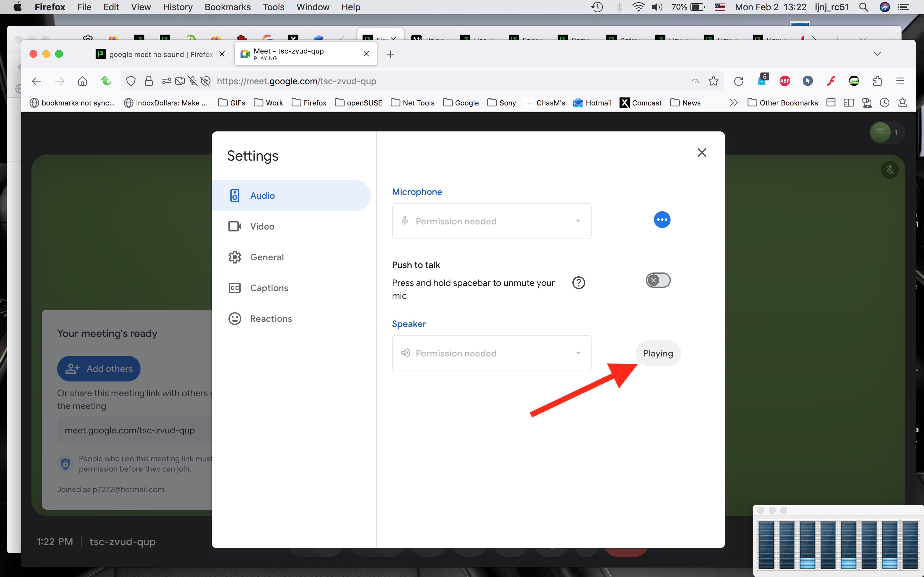Open the Captions settings tab
Image resolution: width=924 pixels, height=577 pixels.
(x=269, y=288)
